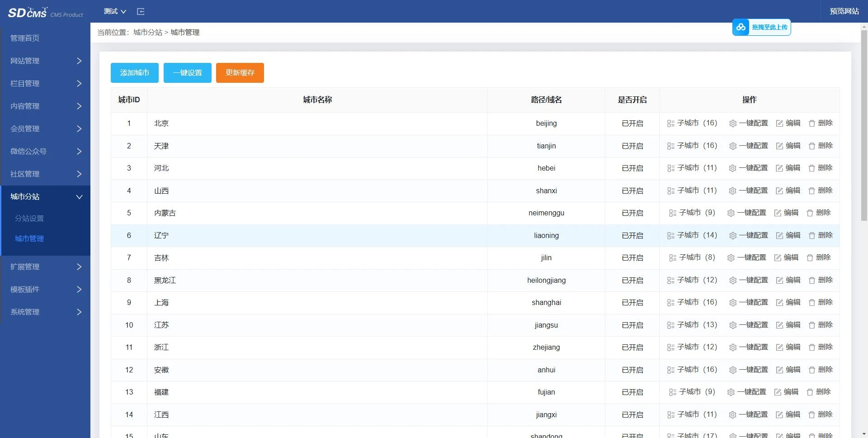
Task: Expand 会员管理 sidebar menu
Action: [x=45, y=129]
